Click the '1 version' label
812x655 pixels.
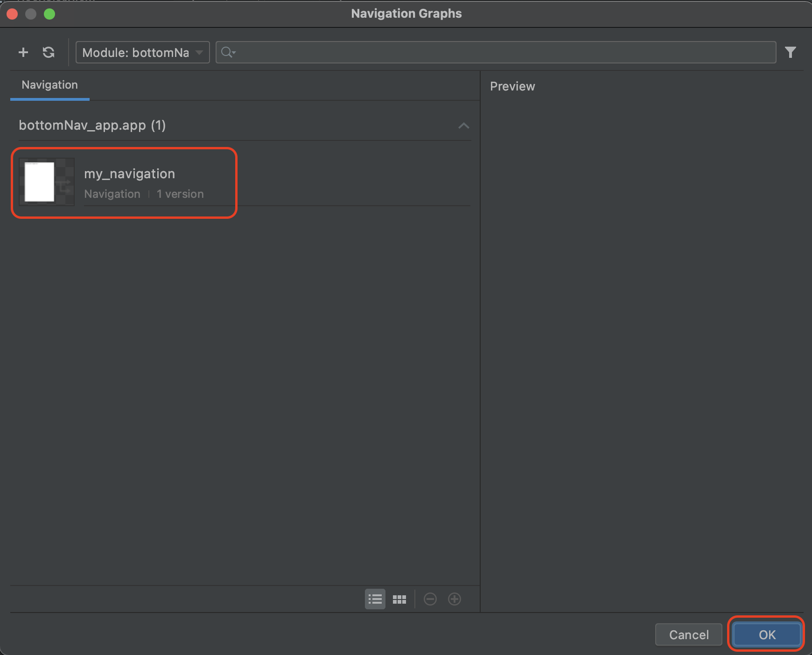pyautogui.click(x=180, y=194)
